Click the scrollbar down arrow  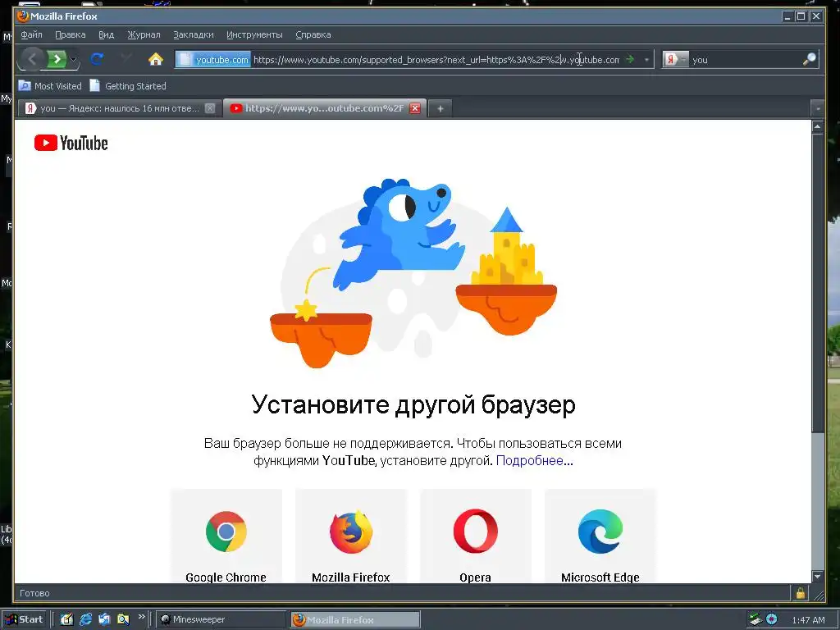pyautogui.click(x=818, y=577)
